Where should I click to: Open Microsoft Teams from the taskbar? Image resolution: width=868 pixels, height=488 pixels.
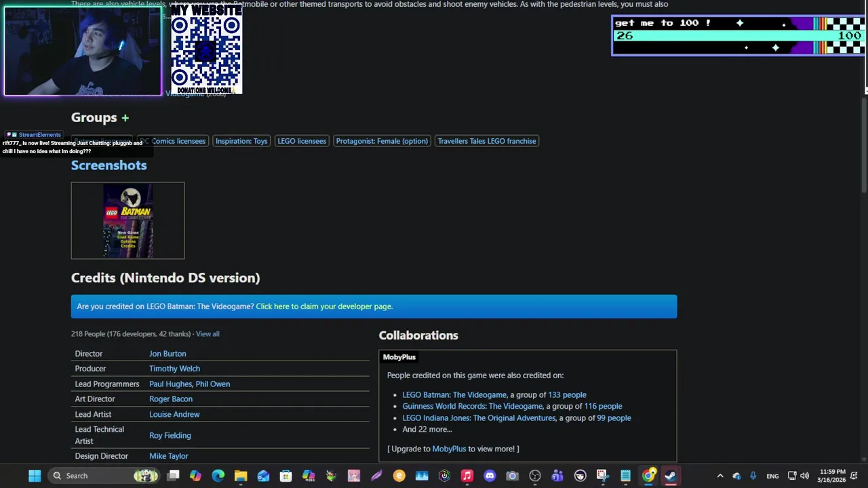tap(557, 476)
